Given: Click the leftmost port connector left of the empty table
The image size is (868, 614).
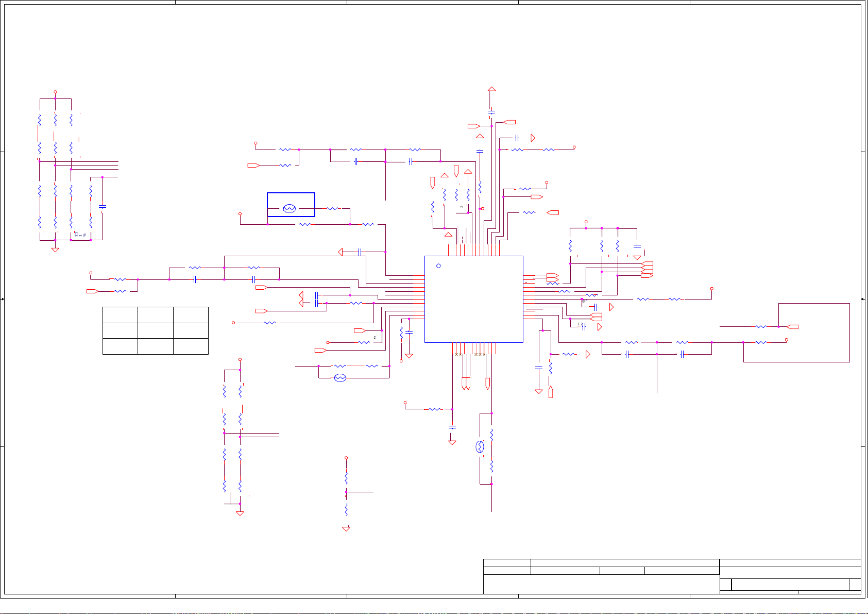Looking at the screenshot, I should (93, 291).
